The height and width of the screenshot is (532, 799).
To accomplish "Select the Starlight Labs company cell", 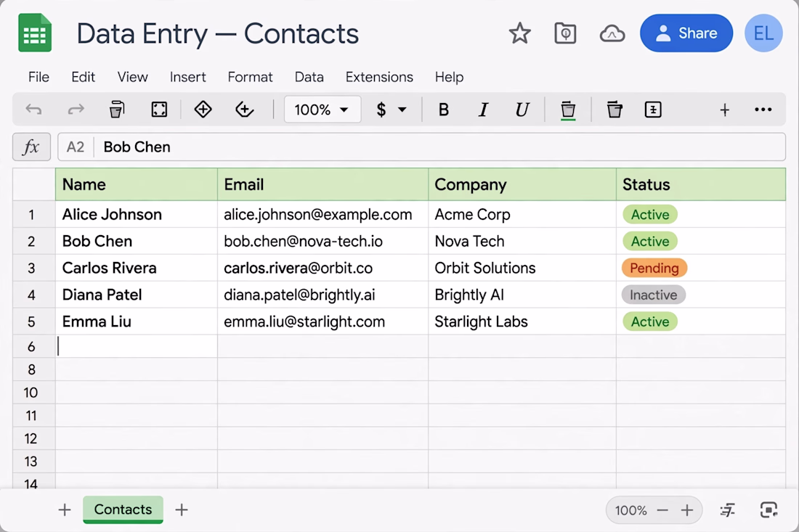I will [x=522, y=322].
